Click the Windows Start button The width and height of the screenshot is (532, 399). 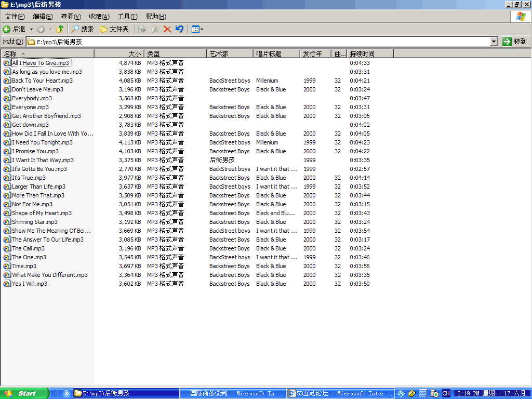pyautogui.click(x=24, y=393)
